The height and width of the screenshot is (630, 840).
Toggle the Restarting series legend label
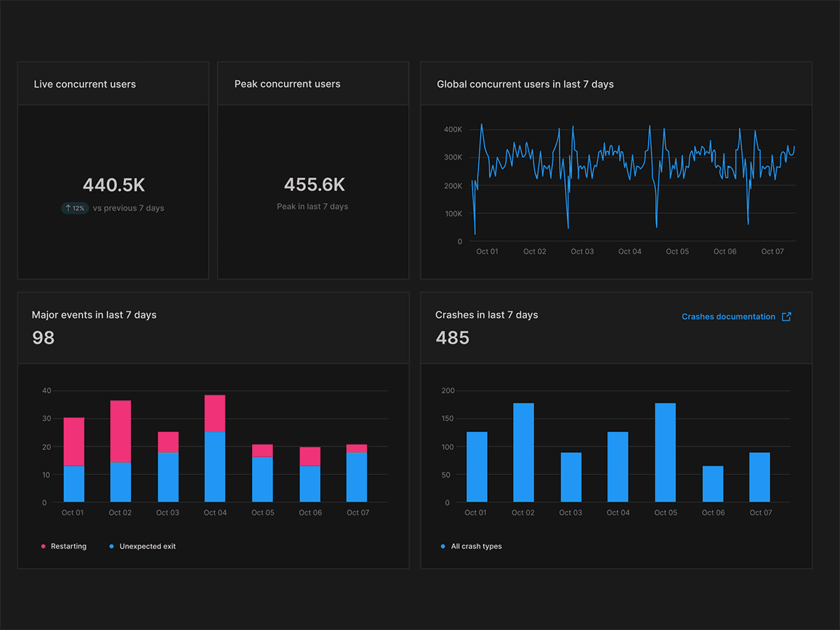pyautogui.click(x=69, y=546)
